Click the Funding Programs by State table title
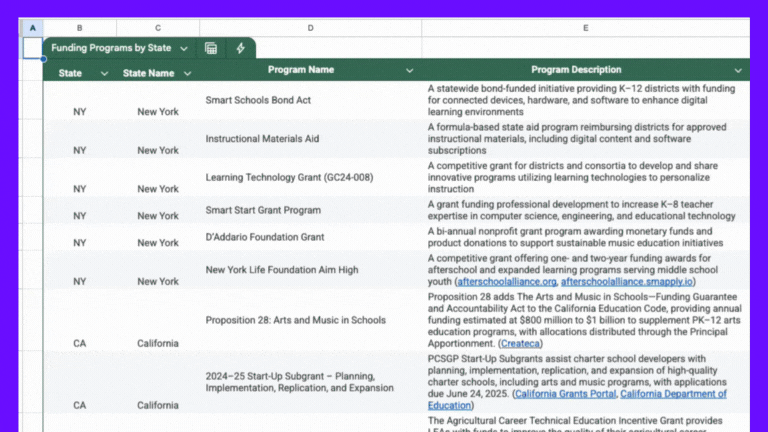The width and height of the screenshot is (768, 432). click(111, 48)
